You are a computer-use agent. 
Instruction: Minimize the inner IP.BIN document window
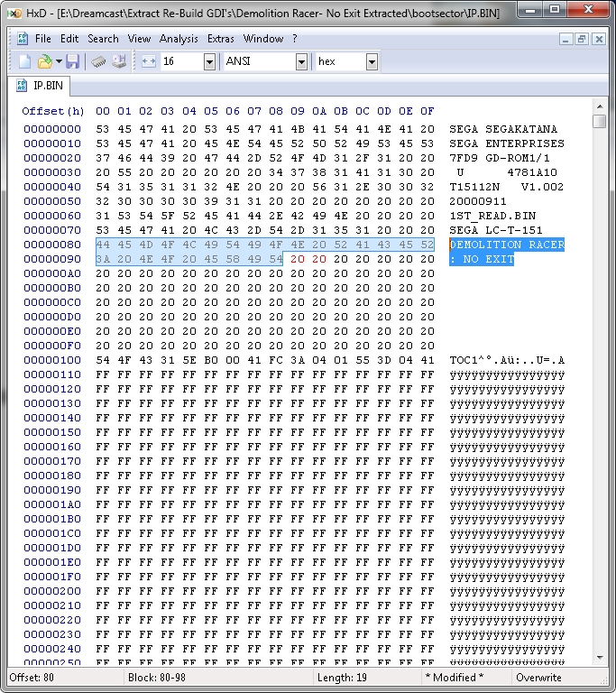(x=565, y=40)
